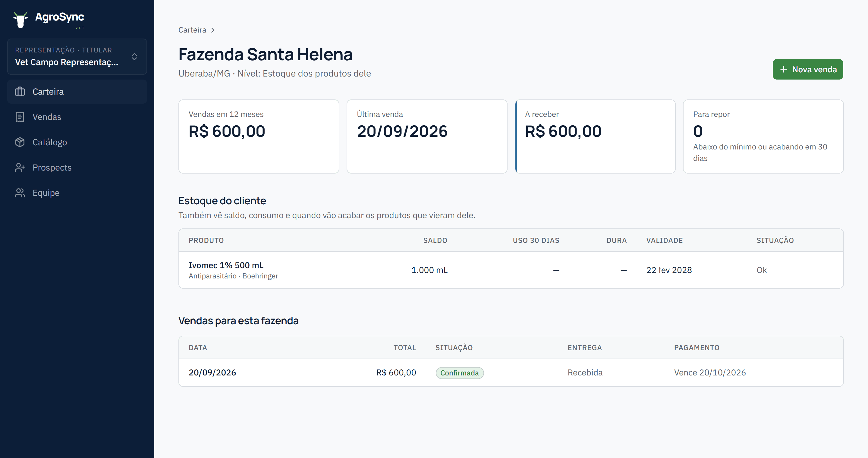This screenshot has width=868, height=458.
Task: Click the USO 30 DIAS column header
Action: coord(536,240)
